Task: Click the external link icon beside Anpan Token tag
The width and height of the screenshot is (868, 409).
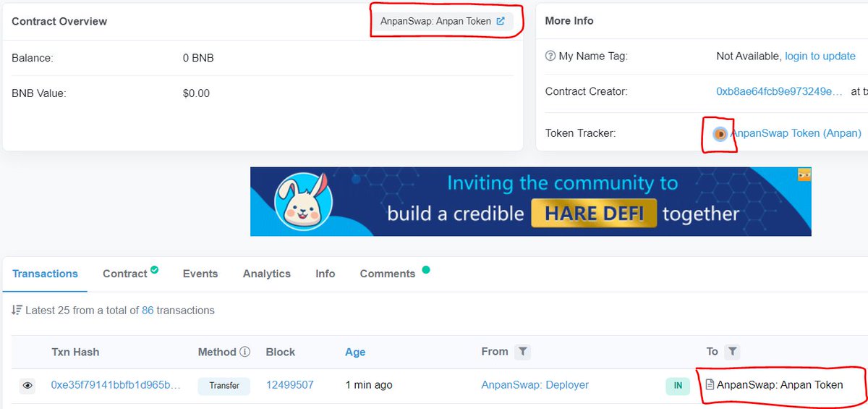Action: [x=501, y=22]
